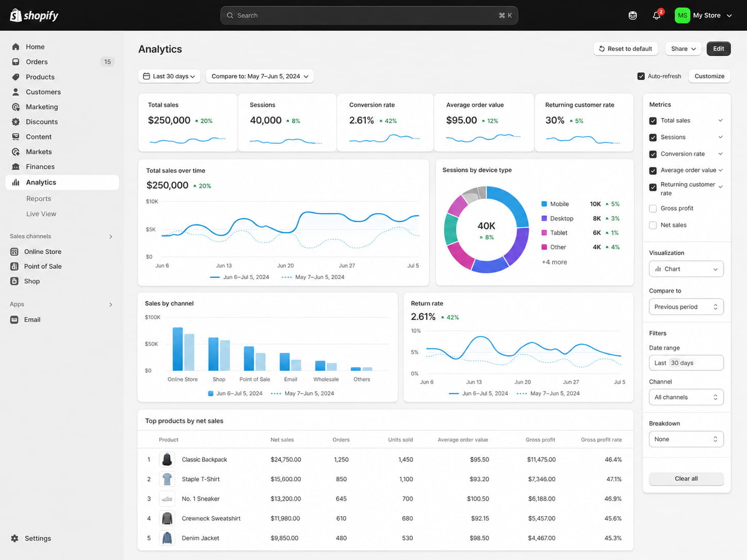Click the Discounts badge icon

coord(15,122)
